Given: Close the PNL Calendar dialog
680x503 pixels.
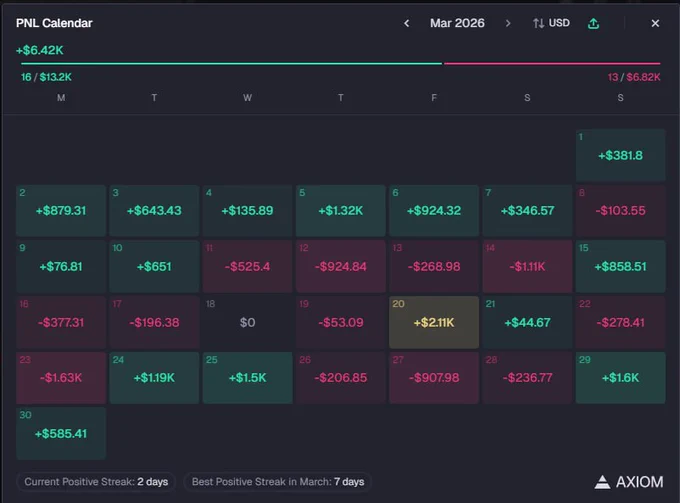Looking at the screenshot, I should (x=655, y=23).
